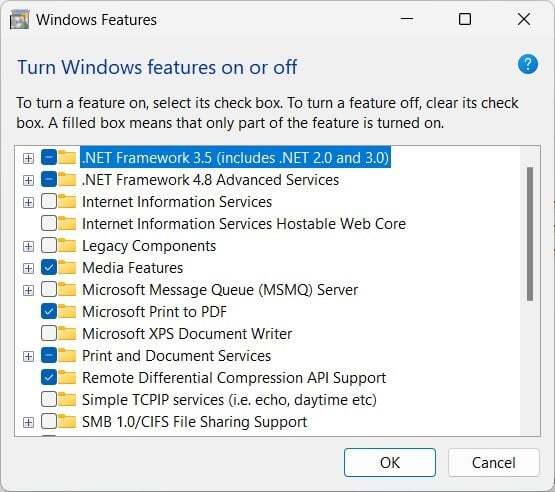Uncheck the Microsoft Print to PDF checkbox

[x=49, y=311]
